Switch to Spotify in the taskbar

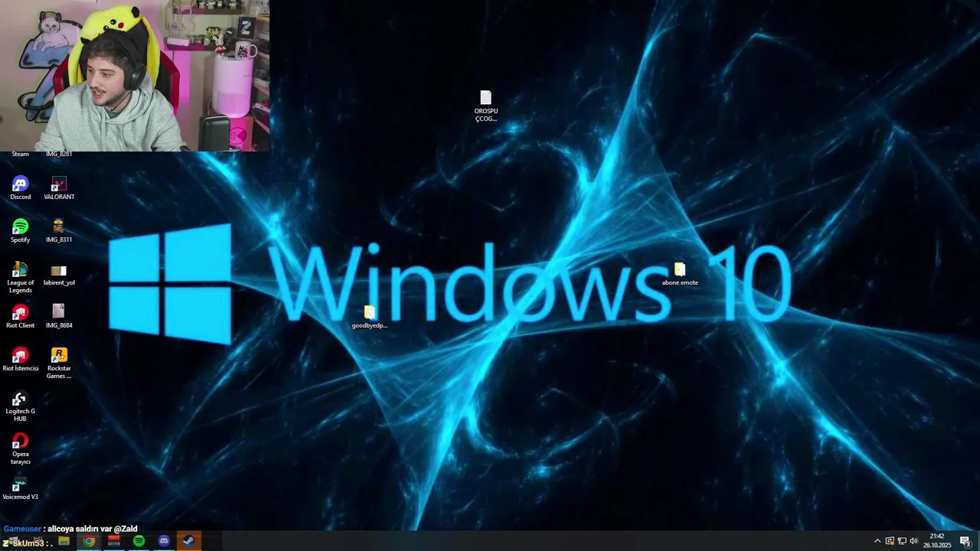(x=139, y=541)
